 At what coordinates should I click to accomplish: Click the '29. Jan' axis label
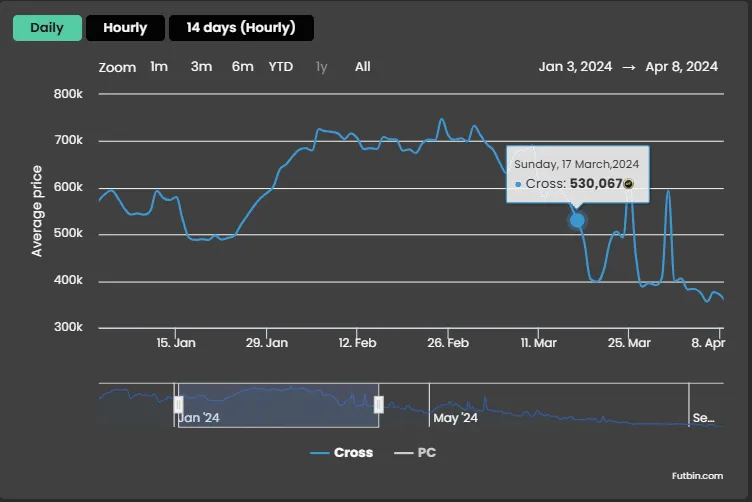coord(267,343)
